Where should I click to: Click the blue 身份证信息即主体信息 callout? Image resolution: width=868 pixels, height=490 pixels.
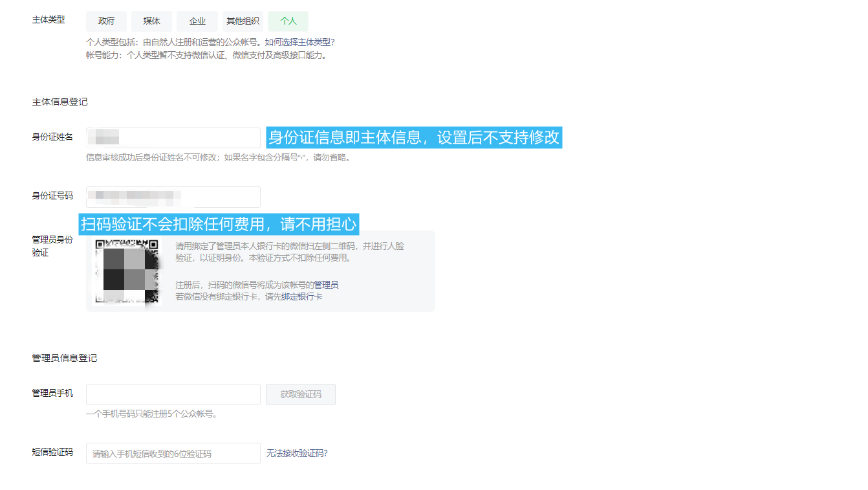coord(414,138)
